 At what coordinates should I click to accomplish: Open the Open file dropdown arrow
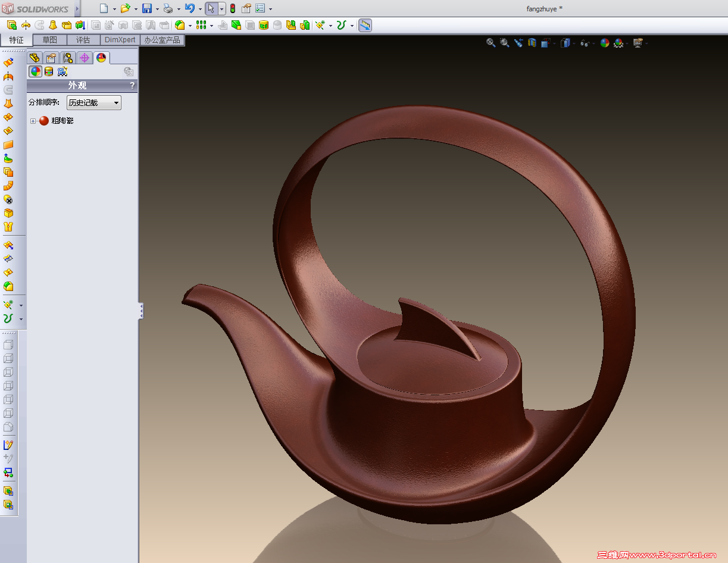click(x=136, y=9)
